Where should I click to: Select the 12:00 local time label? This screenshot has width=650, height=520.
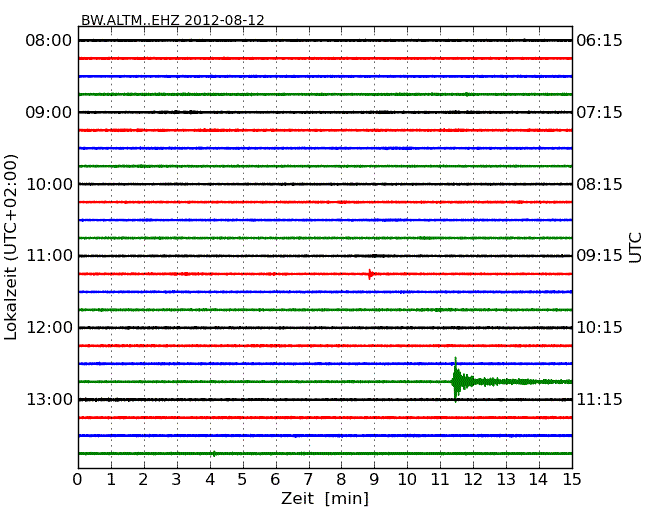point(49,328)
